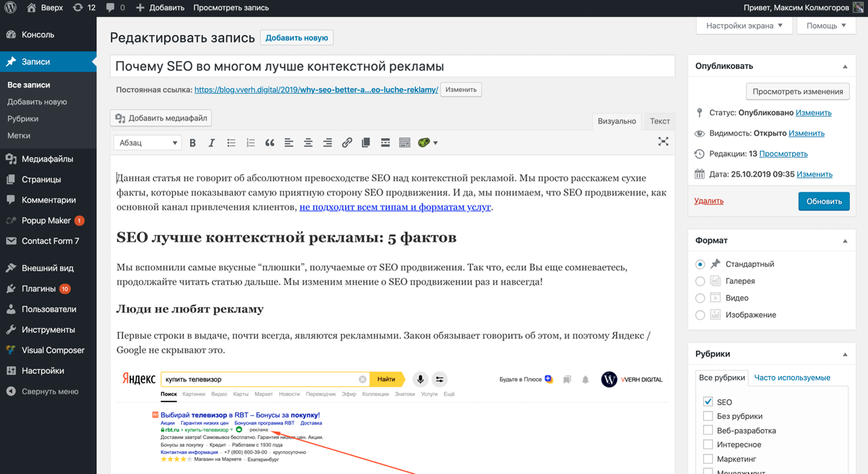This screenshot has height=474, width=868.
Task: Open the insert link dialog
Action: [347, 143]
